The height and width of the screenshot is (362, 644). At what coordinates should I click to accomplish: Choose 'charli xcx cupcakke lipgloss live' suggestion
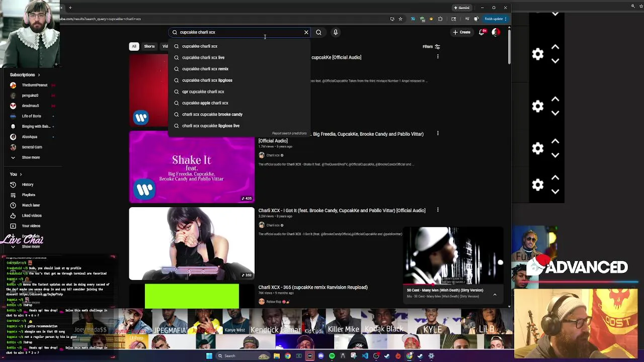tap(239, 126)
